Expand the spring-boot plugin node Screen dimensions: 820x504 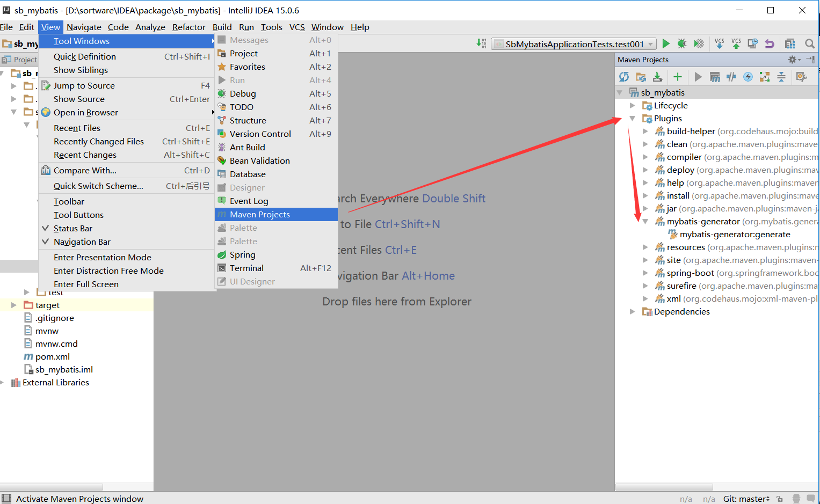click(645, 273)
